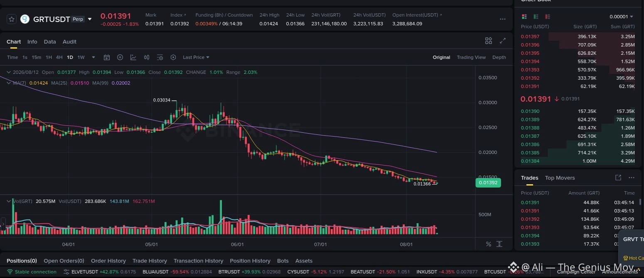Click the ticker settings icon before ELVETUSDT
The image size is (644, 278).
(x=66, y=272)
